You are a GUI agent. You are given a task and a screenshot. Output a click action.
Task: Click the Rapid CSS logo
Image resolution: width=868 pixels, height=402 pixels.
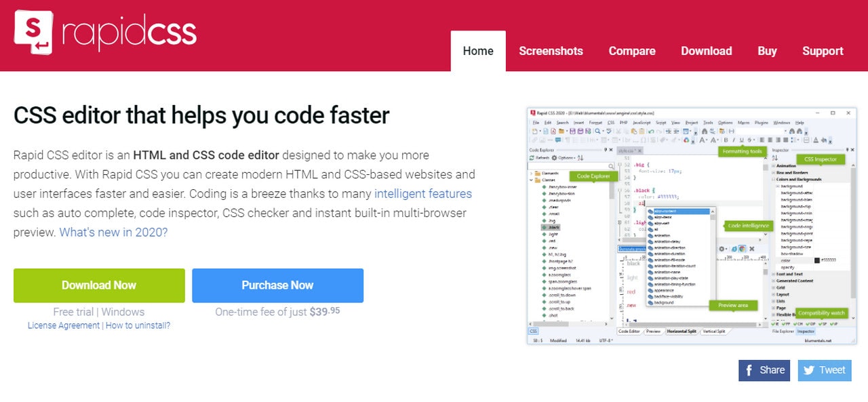pyautogui.click(x=106, y=32)
